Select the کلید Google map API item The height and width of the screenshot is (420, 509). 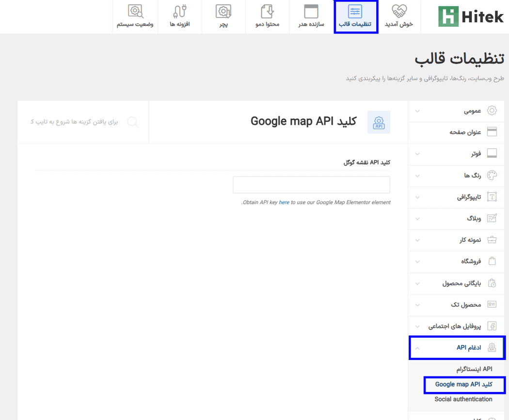click(464, 384)
